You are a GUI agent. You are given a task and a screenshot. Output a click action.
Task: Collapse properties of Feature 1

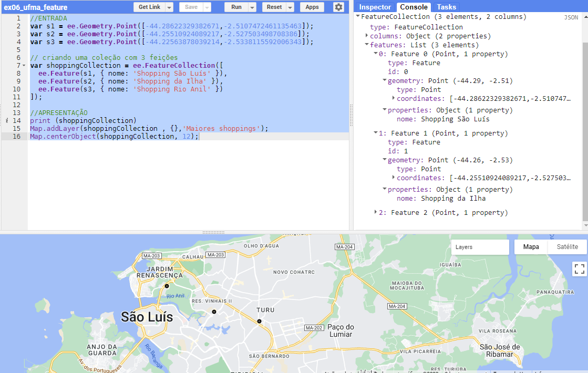(x=384, y=189)
